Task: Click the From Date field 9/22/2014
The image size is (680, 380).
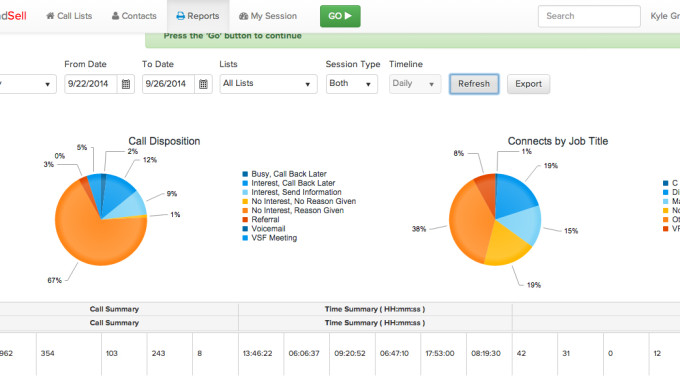Action: coord(91,84)
